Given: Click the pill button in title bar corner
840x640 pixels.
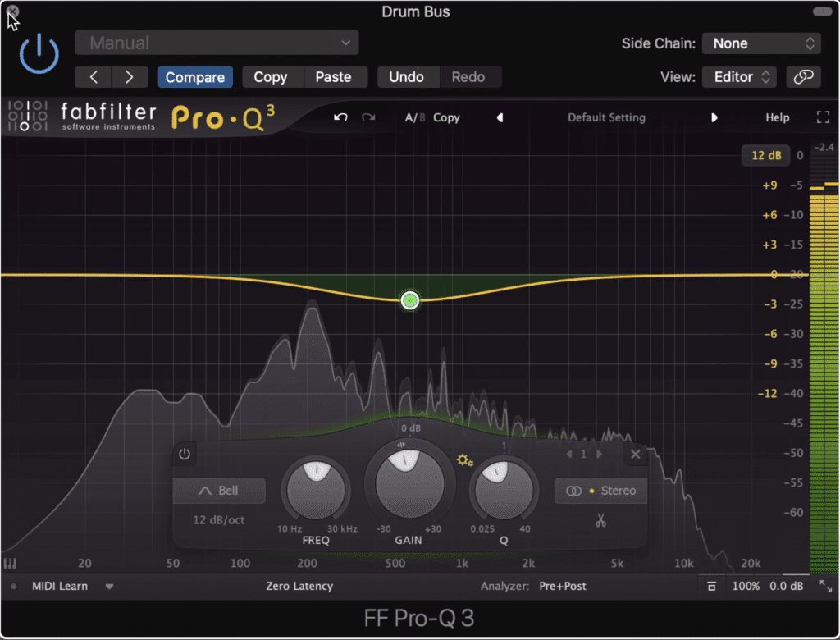Looking at the screenshot, I should [x=822, y=11].
